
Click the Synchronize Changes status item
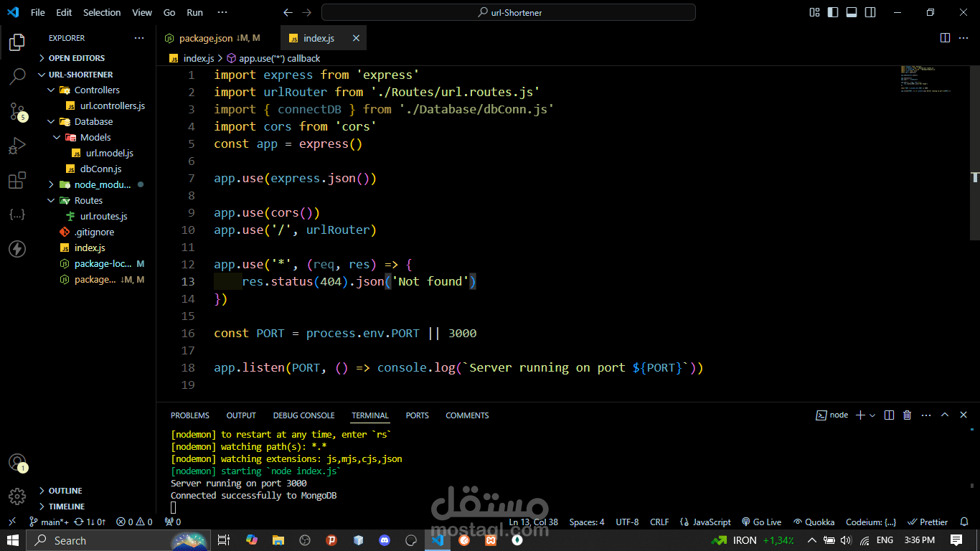pos(90,522)
